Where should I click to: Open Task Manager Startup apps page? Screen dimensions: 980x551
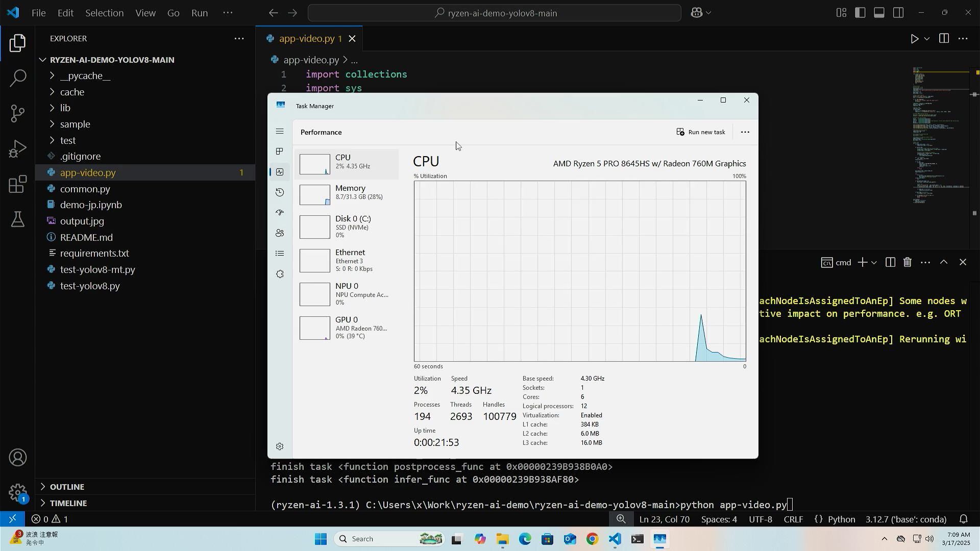(280, 213)
